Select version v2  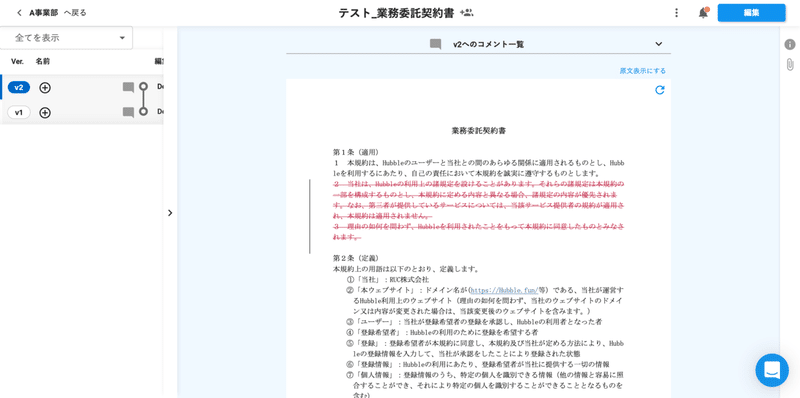(19, 87)
